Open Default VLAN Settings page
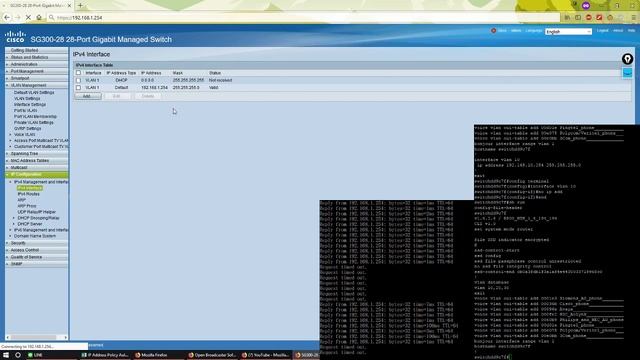 34,92
